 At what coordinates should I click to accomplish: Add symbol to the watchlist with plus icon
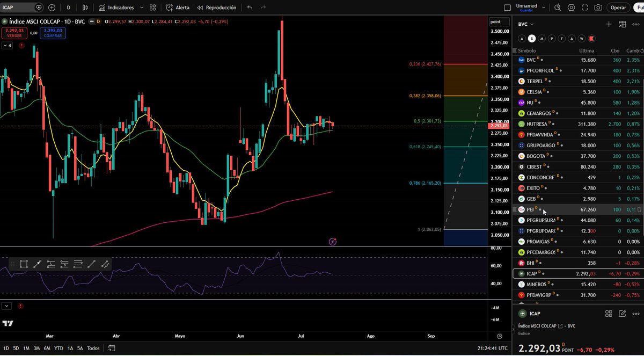[x=609, y=24]
